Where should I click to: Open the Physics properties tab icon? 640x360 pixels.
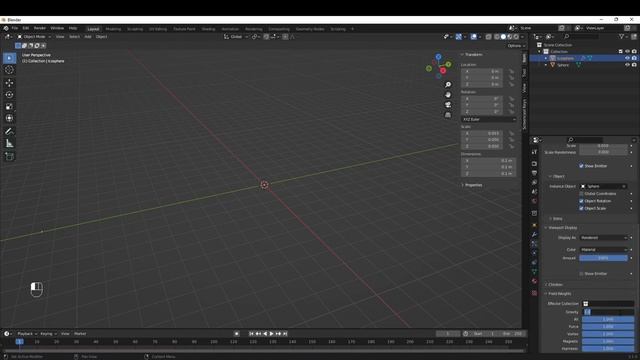pyautogui.click(x=534, y=253)
